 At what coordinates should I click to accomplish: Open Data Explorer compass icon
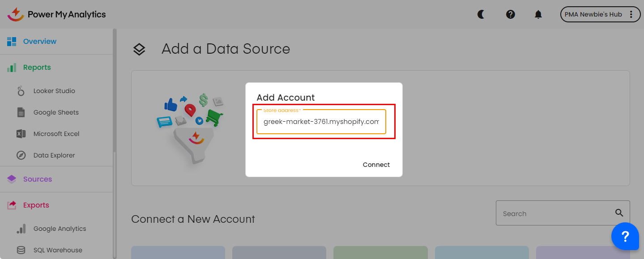[21, 155]
